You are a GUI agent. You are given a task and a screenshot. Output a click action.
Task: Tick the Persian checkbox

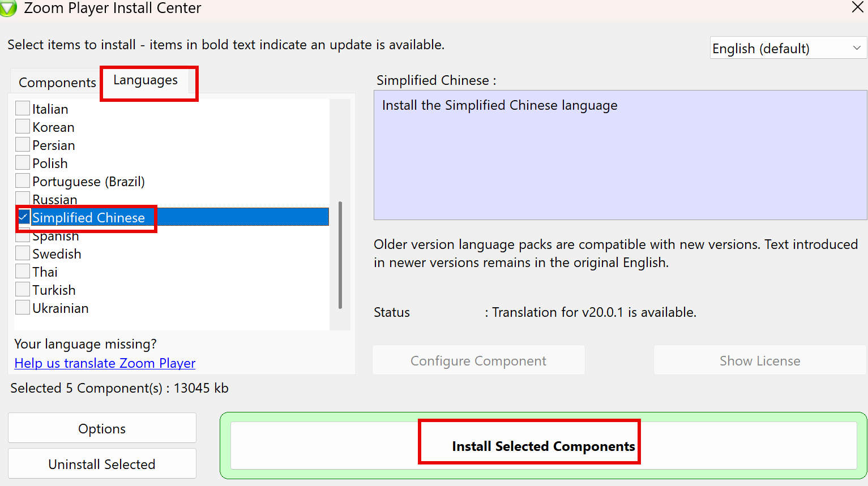click(23, 145)
